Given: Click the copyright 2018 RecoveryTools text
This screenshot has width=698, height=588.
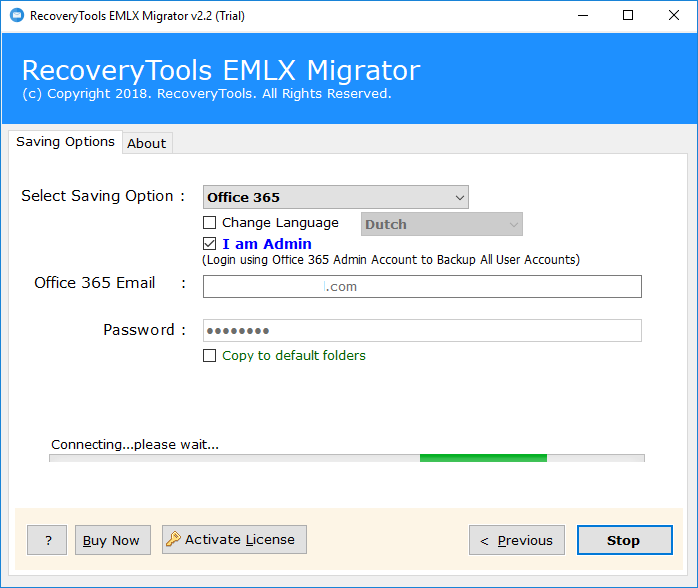Looking at the screenshot, I should click(x=207, y=93).
